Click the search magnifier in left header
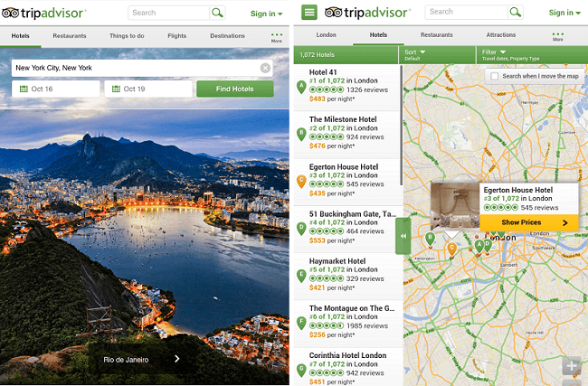The width and height of the screenshot is (588, 386). coord(217,13)
